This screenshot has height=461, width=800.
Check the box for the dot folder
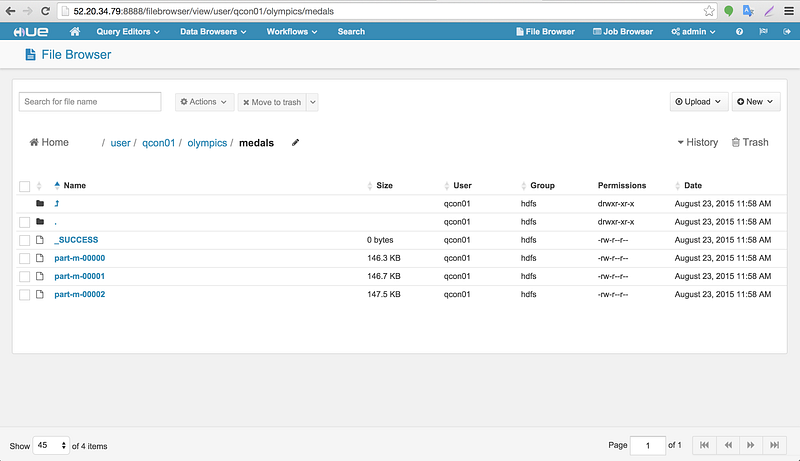coord(24,222)
